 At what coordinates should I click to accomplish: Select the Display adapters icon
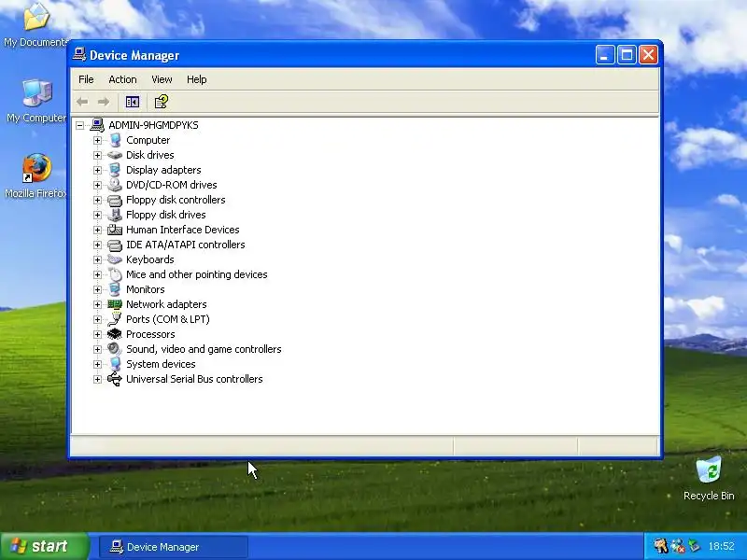click(x=115, y=170)
